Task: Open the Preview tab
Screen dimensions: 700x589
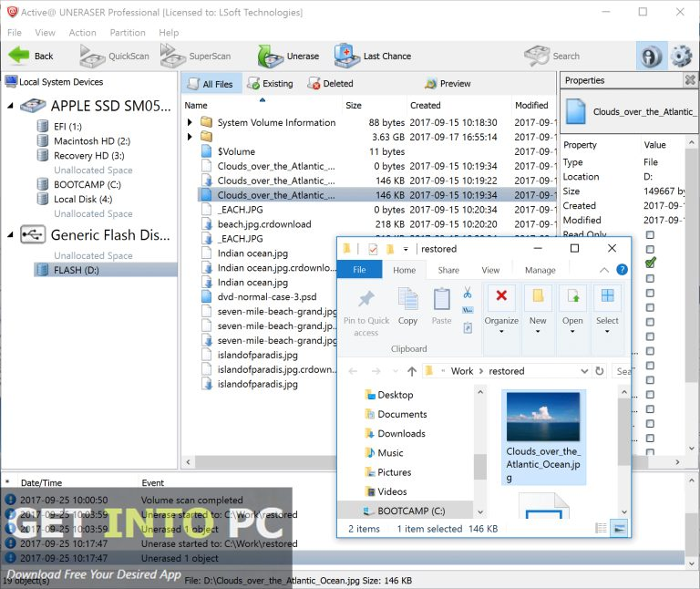Action: (448, 84)
